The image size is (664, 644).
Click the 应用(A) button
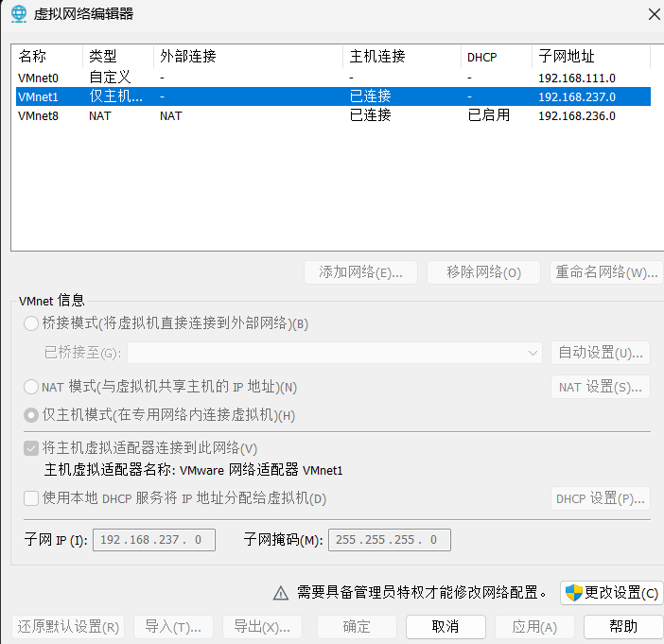[x=534, y=627]
